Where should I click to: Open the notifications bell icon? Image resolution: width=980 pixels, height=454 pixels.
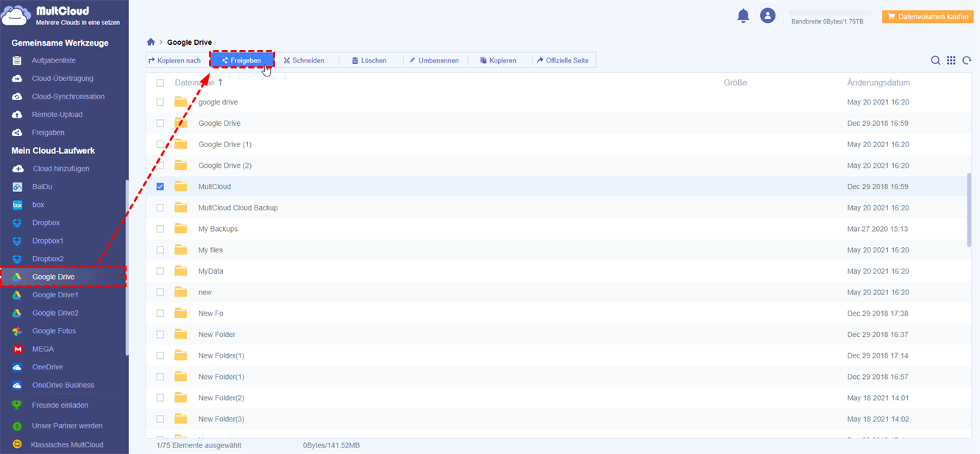coord(743,15)
